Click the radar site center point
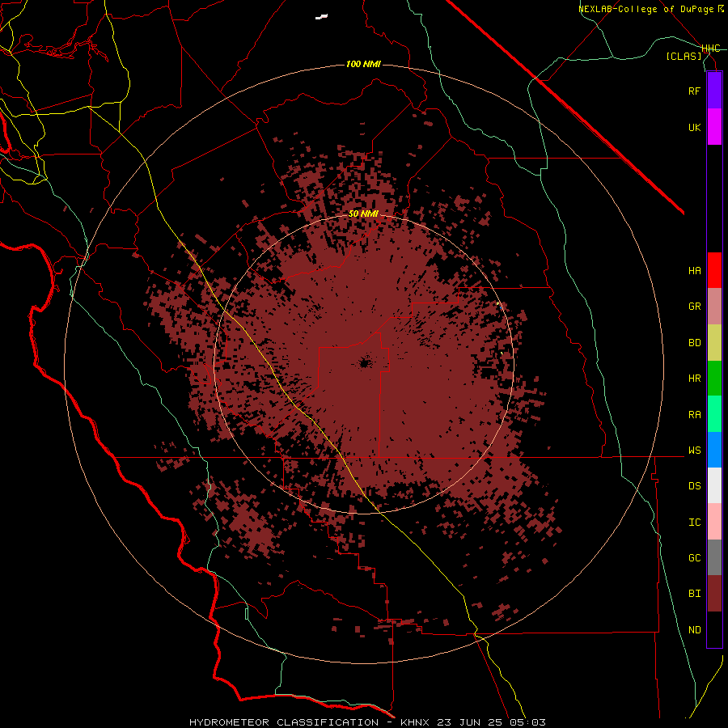Image resolution: width=728 pixels, height=728 pixels. [365, 363]
